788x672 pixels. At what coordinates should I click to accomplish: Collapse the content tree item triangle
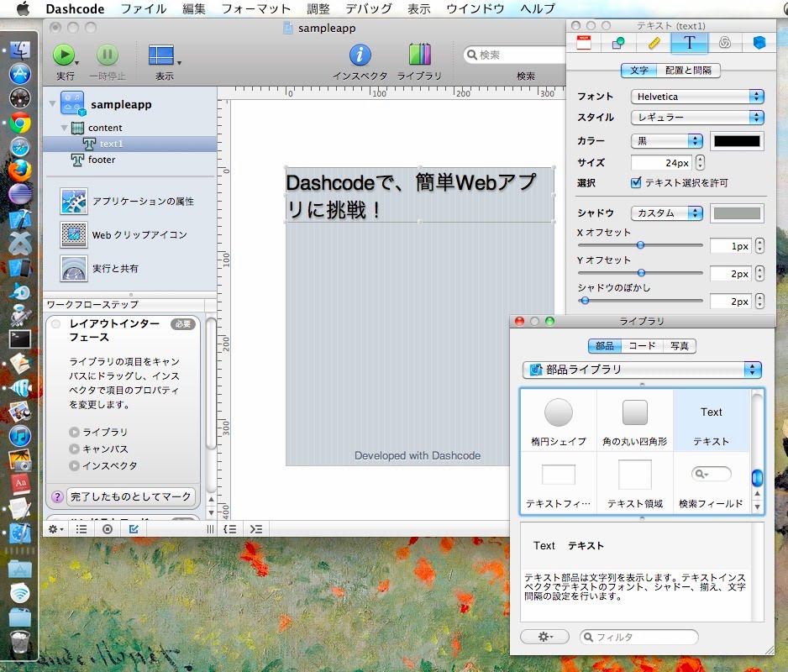[x=65, y=128]
